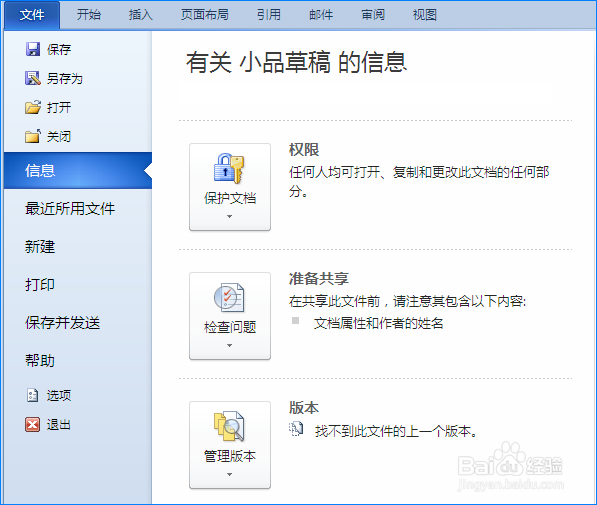Switch to the 审阅 ribbon tab
Viewport: 597px width, 505px height.
tap(373, 15)
